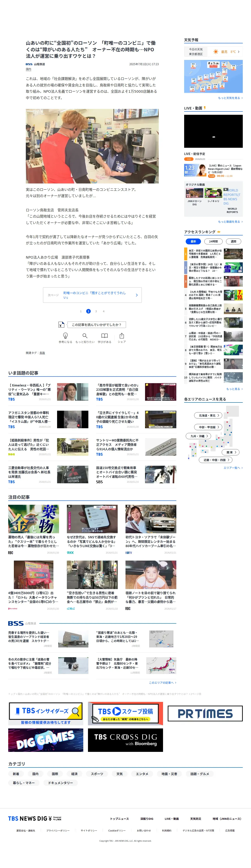Screen dimensions: 251x868
Task: Open footer プライバシーポリシー link
Action: pos(58,830)
